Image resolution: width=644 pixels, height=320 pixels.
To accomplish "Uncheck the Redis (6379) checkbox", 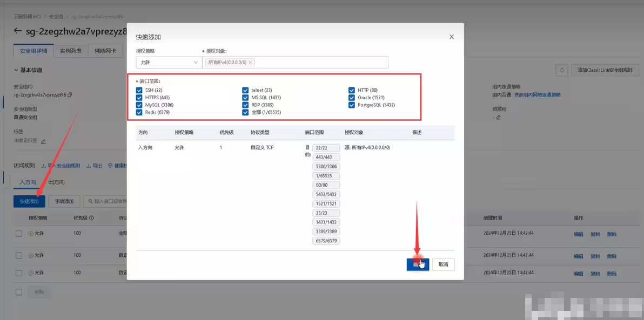I will (x=139, y=112).
